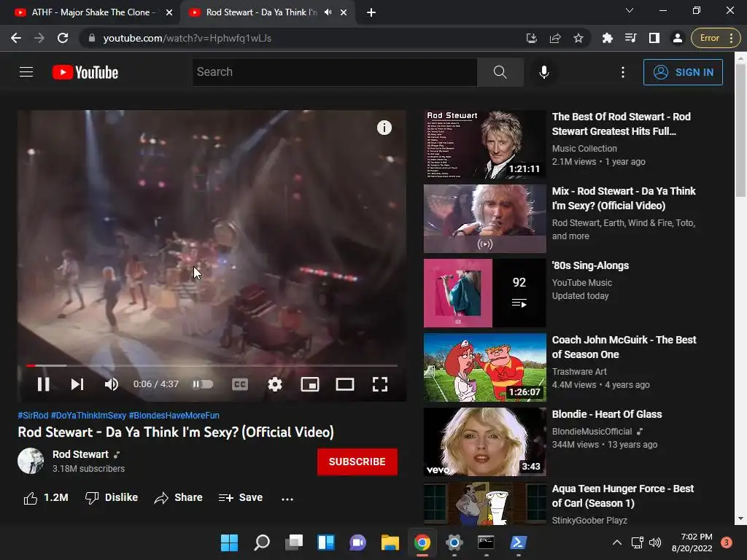Click install app icon in address bar
This screenshot has width=747, height=560.
pyautogui.click(x=532, y=38)
